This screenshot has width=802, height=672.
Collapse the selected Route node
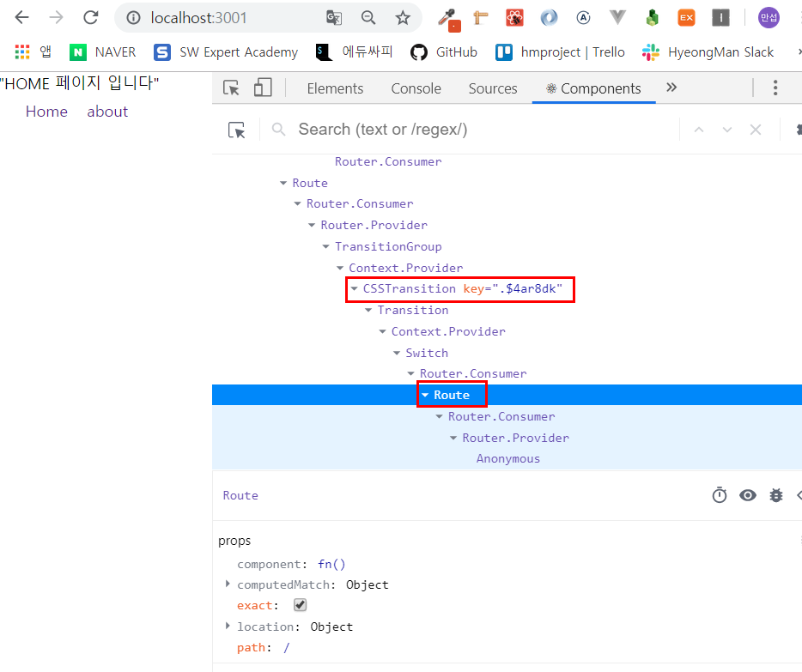point(424,395)
